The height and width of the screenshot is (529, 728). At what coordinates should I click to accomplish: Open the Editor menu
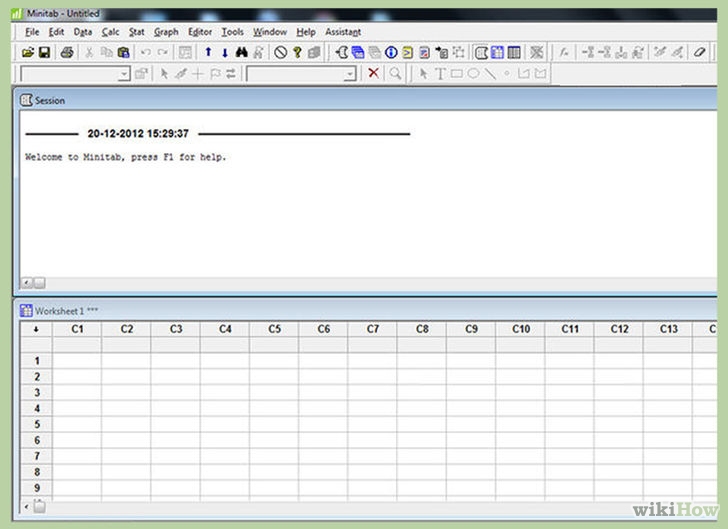pos(200,32)
